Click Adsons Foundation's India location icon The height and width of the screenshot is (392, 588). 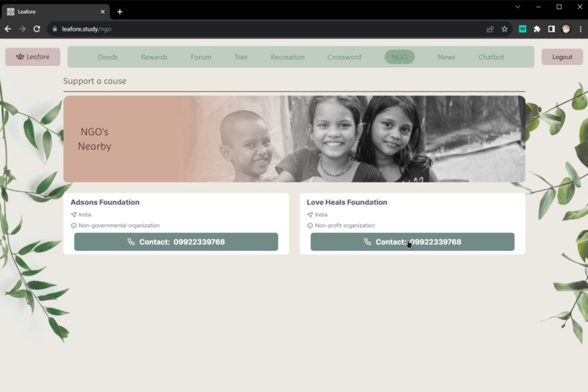pos(74,215)
